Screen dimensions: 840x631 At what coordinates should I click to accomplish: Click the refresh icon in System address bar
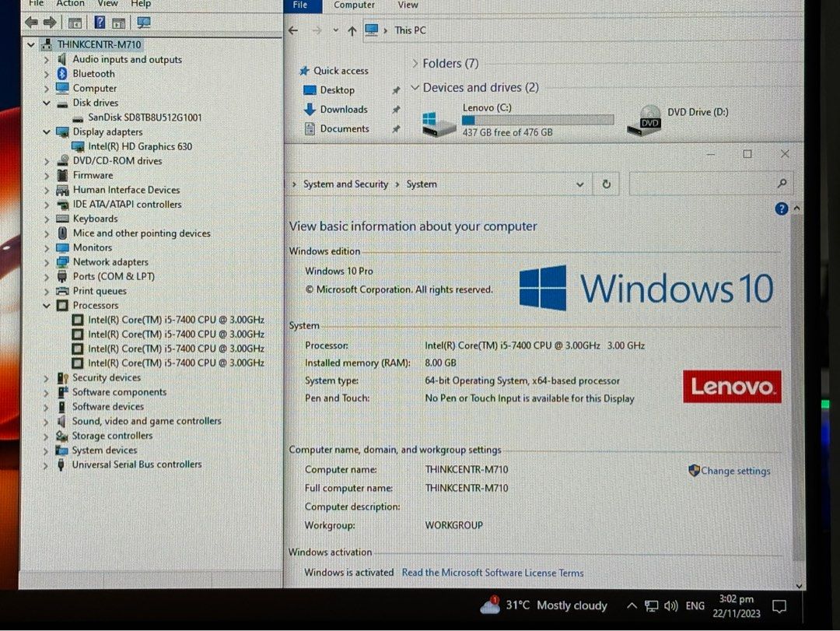click(x=606, y=184)
